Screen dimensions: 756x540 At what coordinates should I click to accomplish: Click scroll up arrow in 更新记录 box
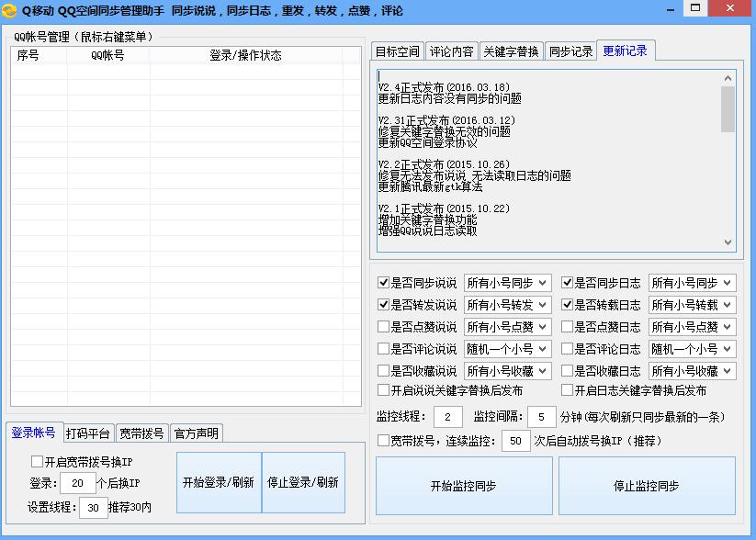coord(728,78)
